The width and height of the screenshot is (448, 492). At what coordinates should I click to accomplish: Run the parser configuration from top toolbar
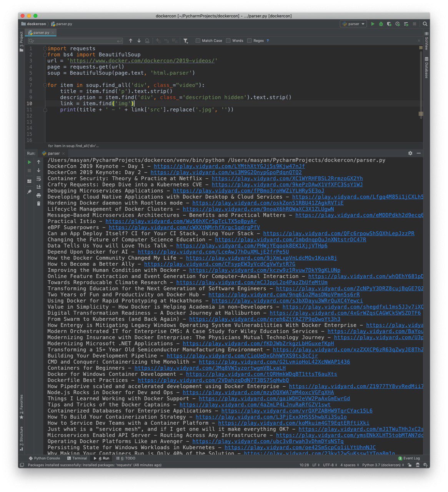pyautogui.click(x=373, y=24)
